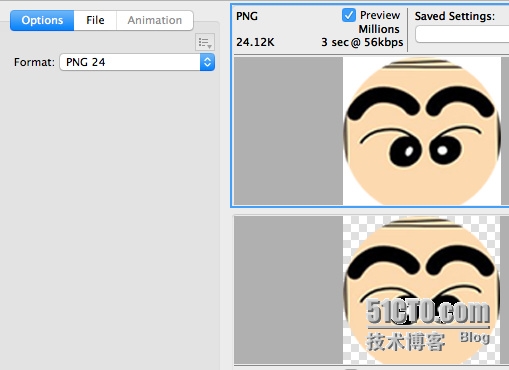Click the 24.12K file size text
The image size is (509, 370).
pos(255,42)
